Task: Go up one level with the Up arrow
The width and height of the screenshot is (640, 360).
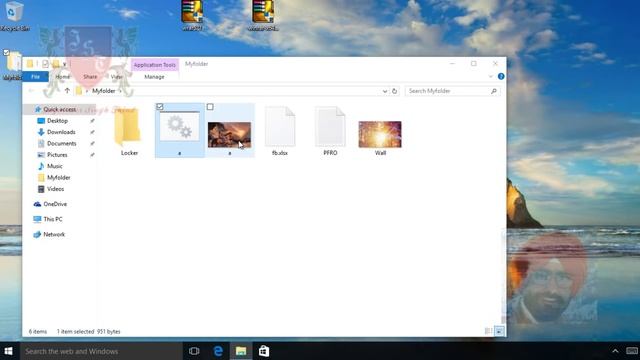Action: point(67,91)
